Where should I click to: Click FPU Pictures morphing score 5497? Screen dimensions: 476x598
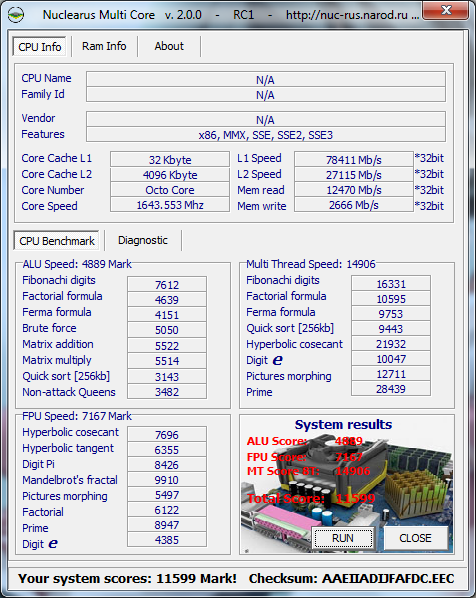pyautogui.click(x=167, y=495)
